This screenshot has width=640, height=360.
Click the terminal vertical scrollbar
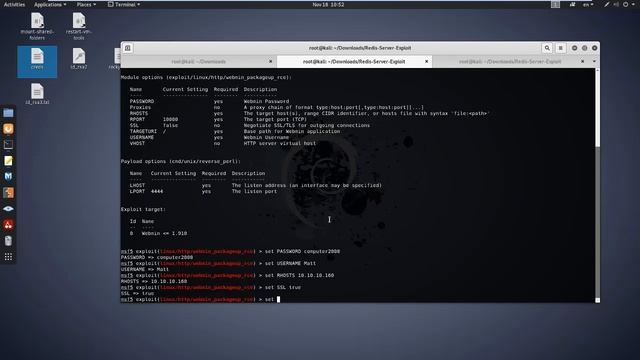(x=598, y=186)
